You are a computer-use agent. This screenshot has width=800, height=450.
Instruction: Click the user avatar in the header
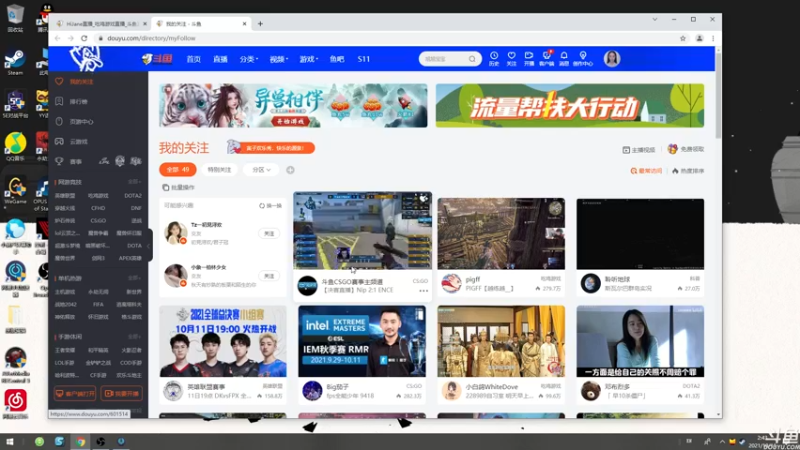click(x=612, y=59)
